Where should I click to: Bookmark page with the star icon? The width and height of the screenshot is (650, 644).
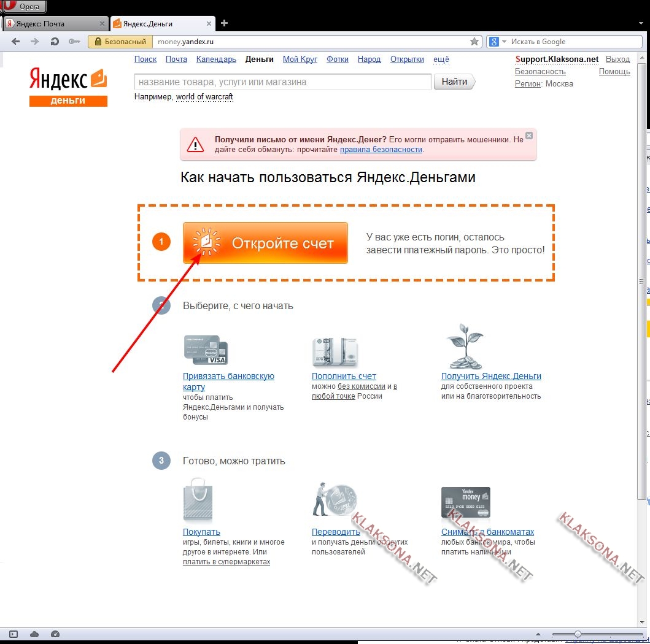(474, 42)
